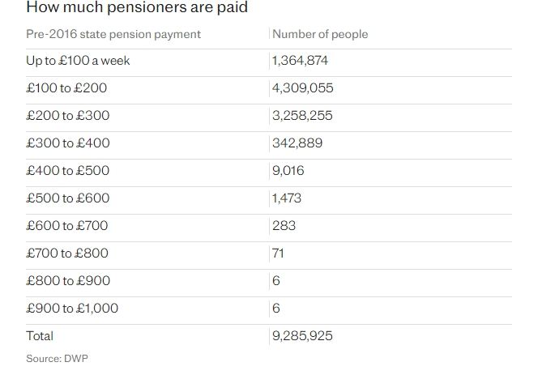Click the value 9,016
This screenshot has width=542, height=392.
click(x=288, y=171)
